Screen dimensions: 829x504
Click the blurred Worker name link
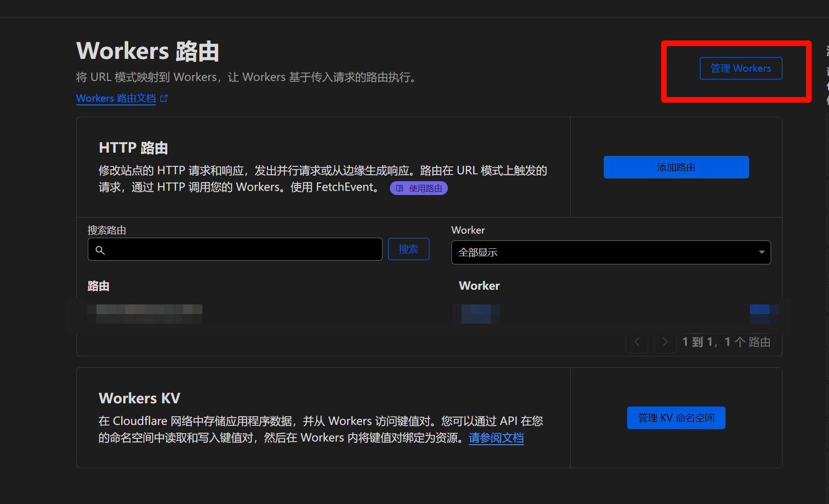click(476, 314)
